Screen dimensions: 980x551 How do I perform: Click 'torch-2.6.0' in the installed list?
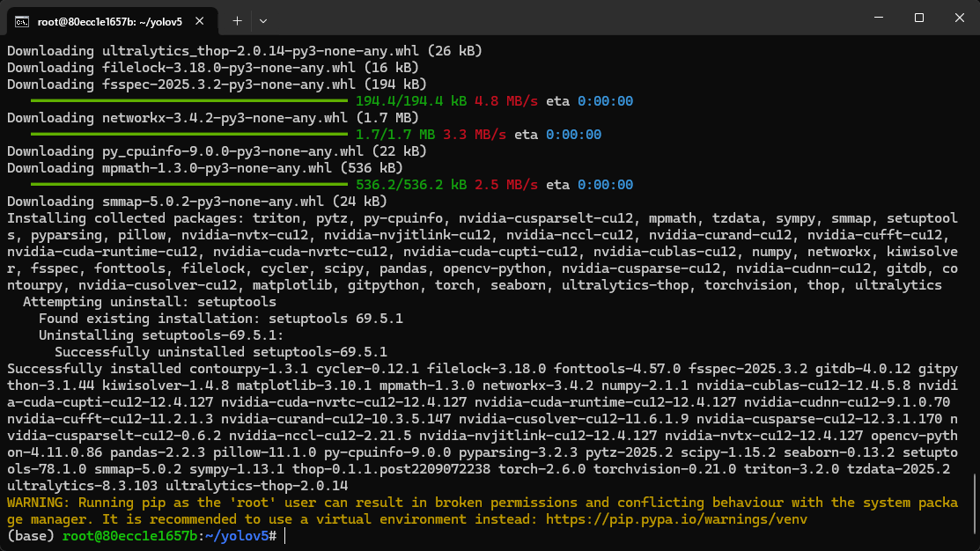click(542, 469)
